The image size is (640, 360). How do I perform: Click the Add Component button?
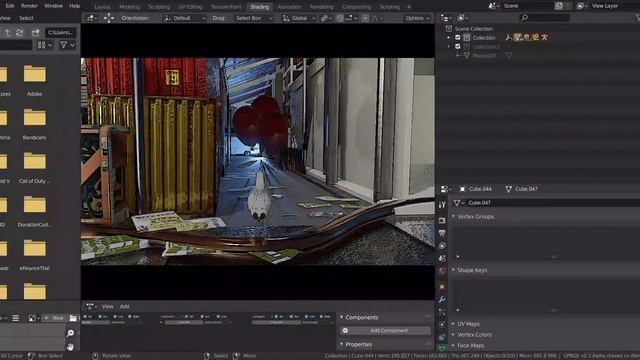(385, 331)
